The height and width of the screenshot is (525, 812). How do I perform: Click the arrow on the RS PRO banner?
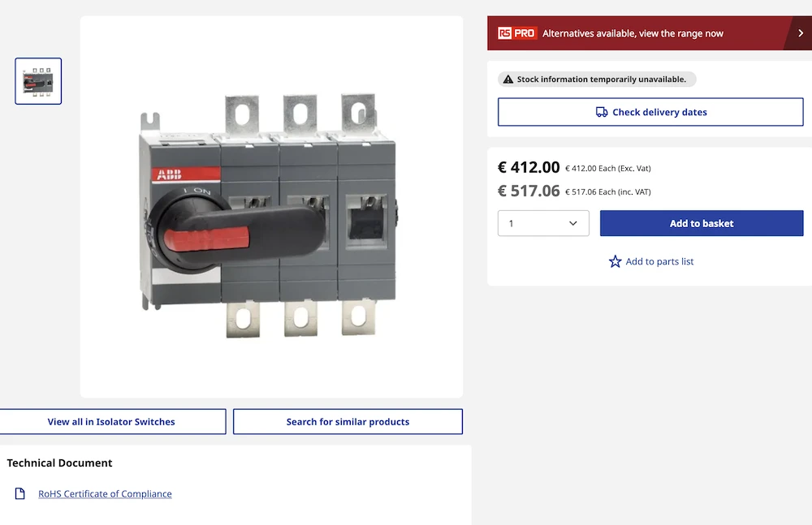[x=801, y=33]
